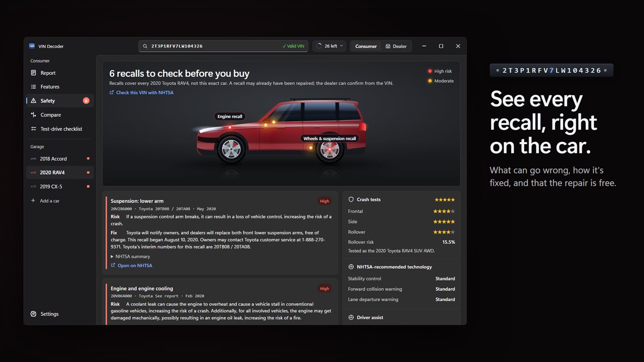Click the Suspension: lower arm recall title
Image resolution: width=644 pixels, height=362 pixels.
tap(137, 201)
